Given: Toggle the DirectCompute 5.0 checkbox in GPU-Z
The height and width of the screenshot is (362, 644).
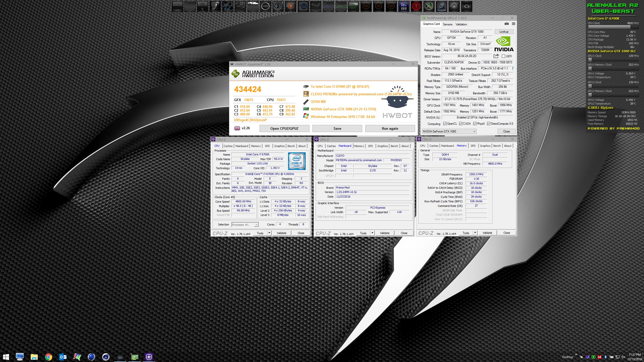Looking at the screenshot, I should point(489,124).
